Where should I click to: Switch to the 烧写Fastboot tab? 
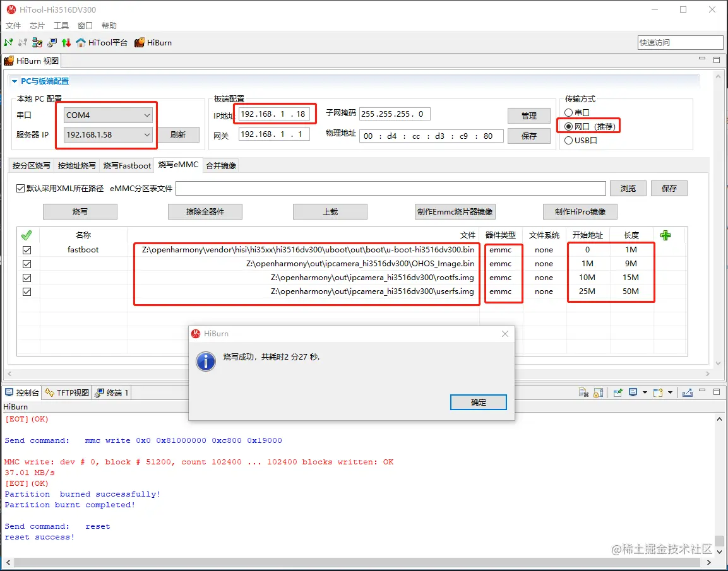127,165
